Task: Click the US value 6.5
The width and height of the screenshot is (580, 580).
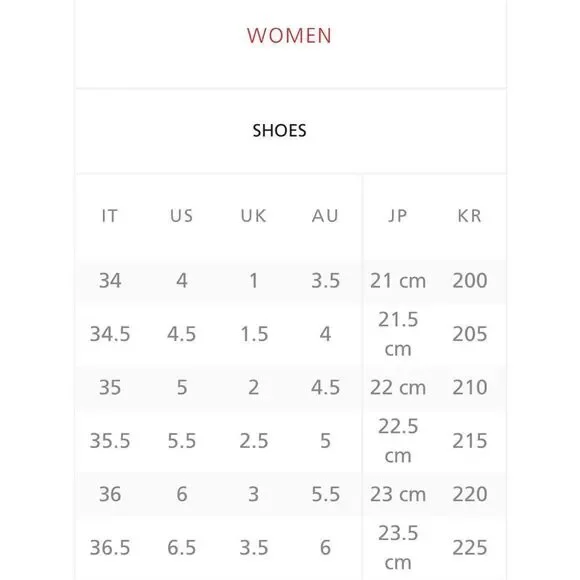Action: pos(182,547)
